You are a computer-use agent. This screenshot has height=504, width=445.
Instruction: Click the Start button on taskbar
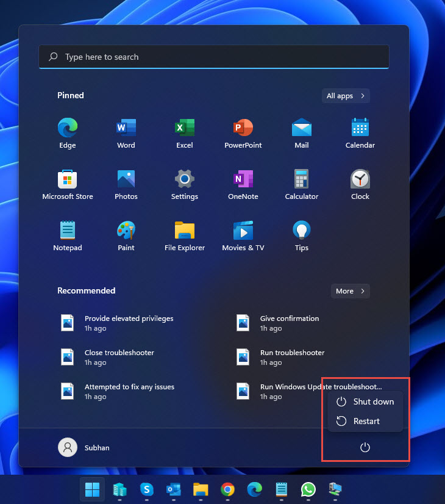point(92,489)
